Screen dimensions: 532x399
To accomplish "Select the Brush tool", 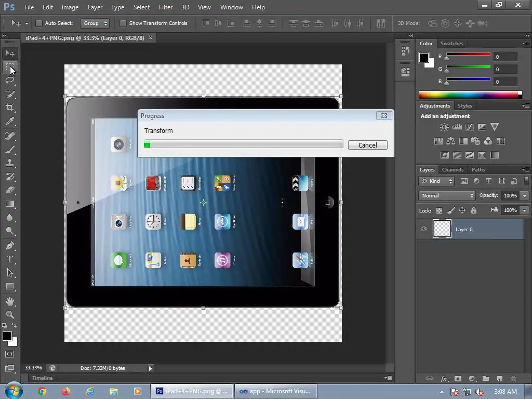I will coord(10,150).
